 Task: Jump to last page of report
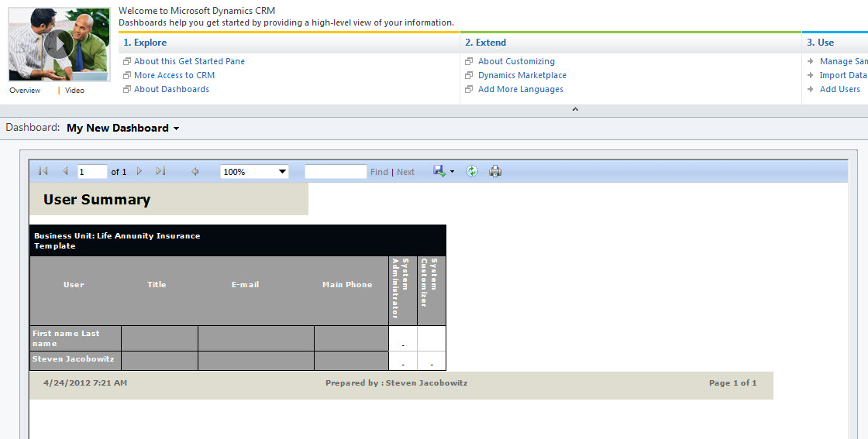[x=160, y=171]
